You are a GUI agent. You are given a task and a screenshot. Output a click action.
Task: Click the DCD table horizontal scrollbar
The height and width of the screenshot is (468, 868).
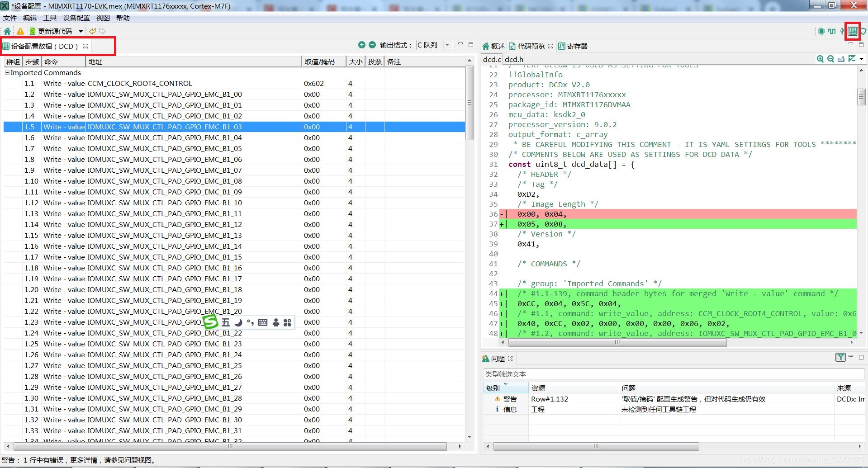tap(230, 447)
